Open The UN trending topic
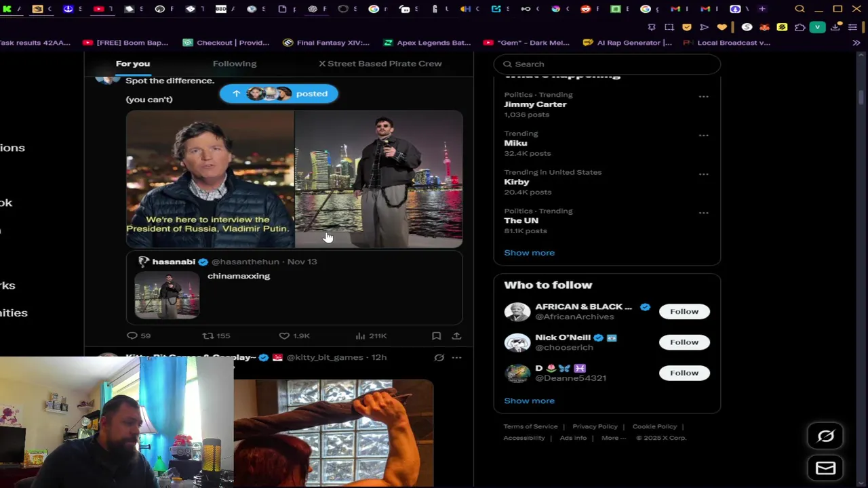Image resolution: width=868 pixels, height=488 pixels. [521, 220]
